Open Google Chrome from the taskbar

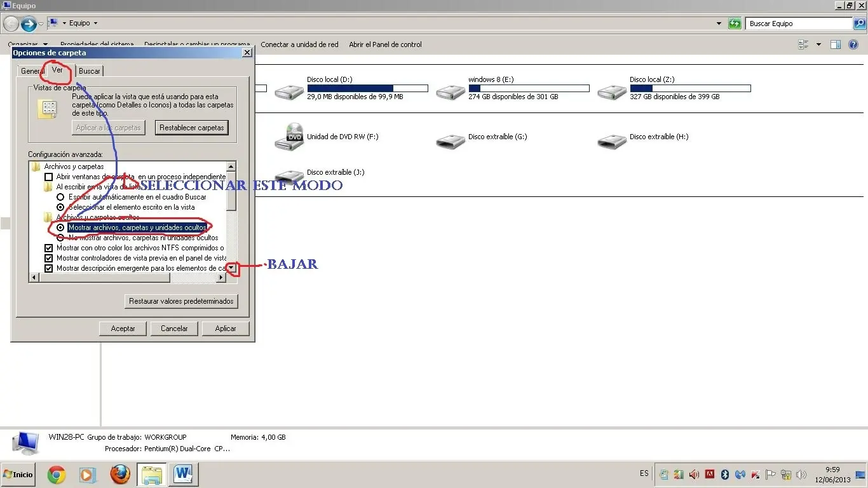56,474
